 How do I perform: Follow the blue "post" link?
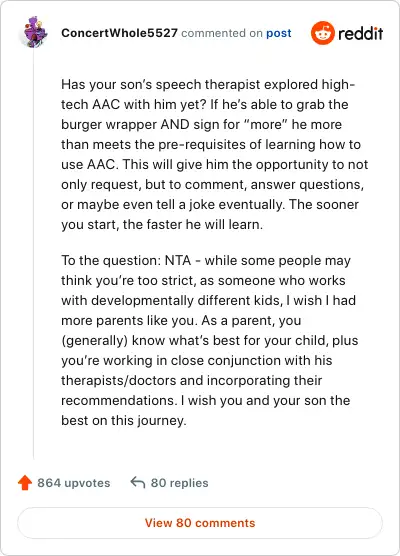pos(279,33)
